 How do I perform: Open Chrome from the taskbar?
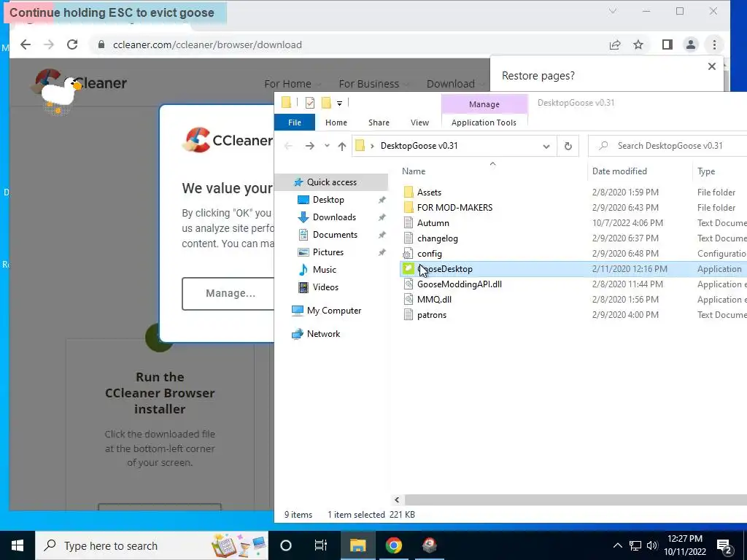(x=393, y=545)
